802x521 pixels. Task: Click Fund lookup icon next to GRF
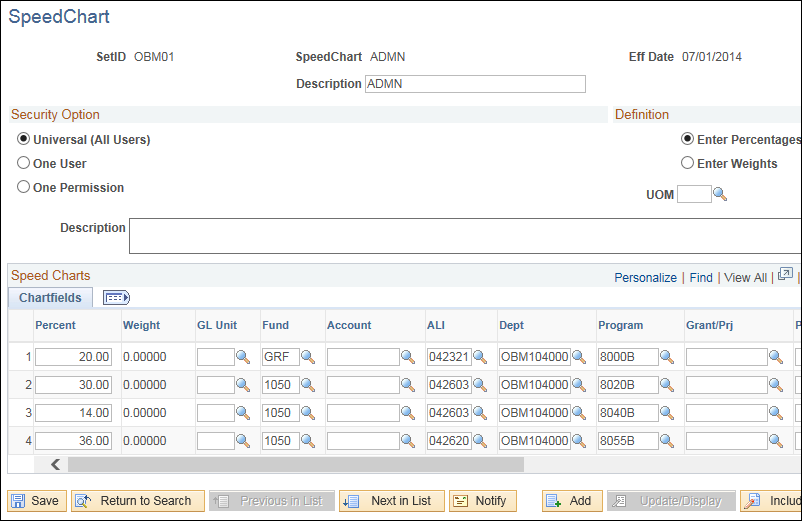click(308, 357)
